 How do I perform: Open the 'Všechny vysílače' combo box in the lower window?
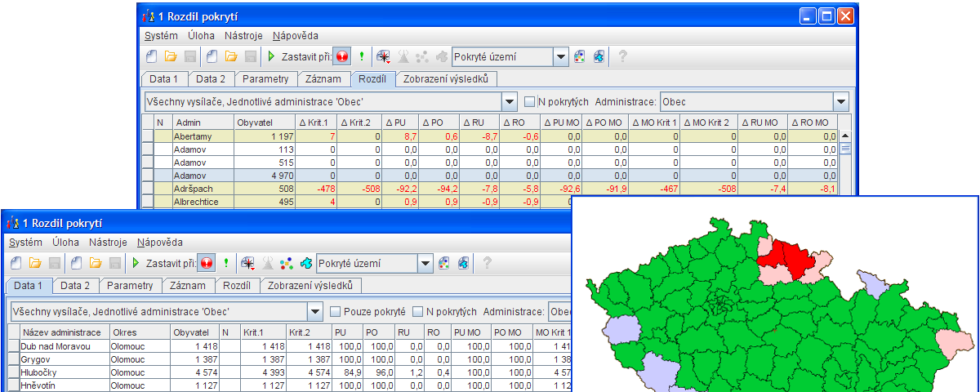(x=315, y=312)
